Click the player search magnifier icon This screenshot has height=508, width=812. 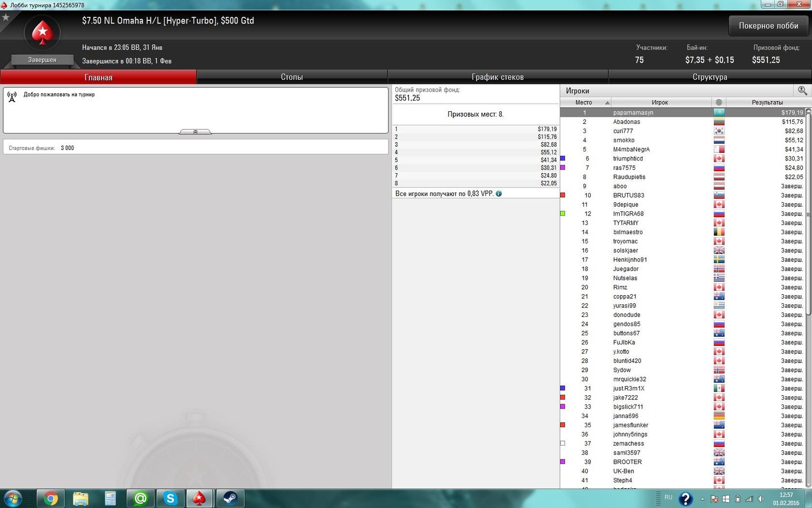click(x=802, y=90)
